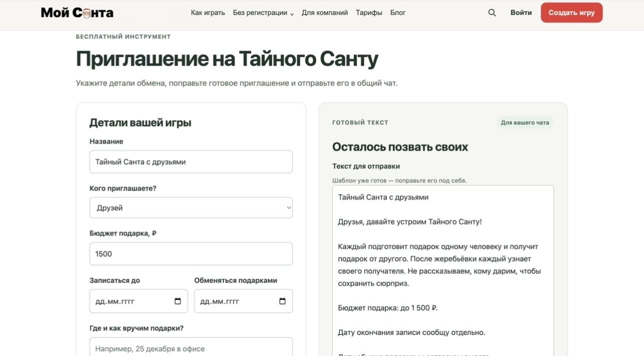Focus the 'Название' input field

tap(191, 162)
